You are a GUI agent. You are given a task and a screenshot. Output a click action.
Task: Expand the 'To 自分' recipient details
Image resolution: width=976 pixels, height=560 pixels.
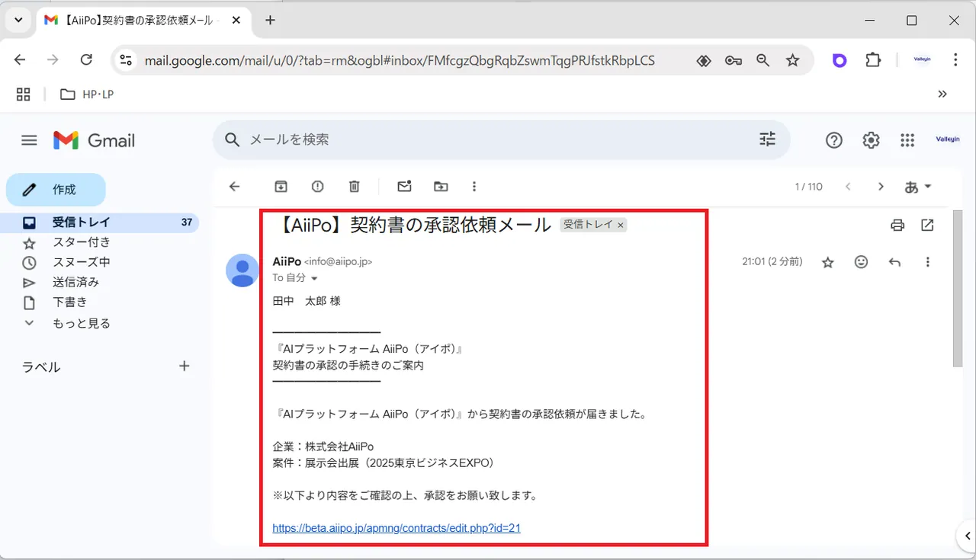[x=314, y=279]
